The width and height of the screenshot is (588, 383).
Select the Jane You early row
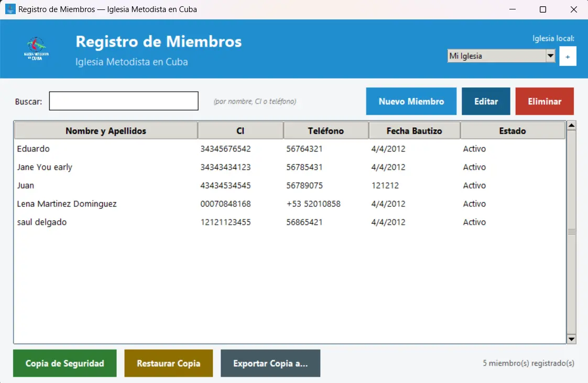290,167
